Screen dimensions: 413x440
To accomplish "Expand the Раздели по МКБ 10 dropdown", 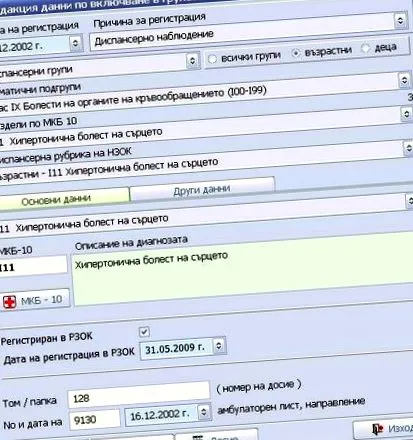I will pyautogui.click(x=406, y=114).
